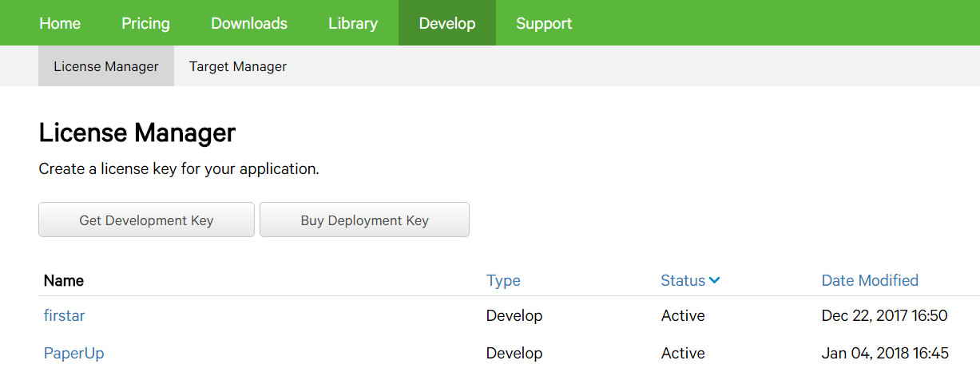Sort the table by Type column

tap(503, 280)
